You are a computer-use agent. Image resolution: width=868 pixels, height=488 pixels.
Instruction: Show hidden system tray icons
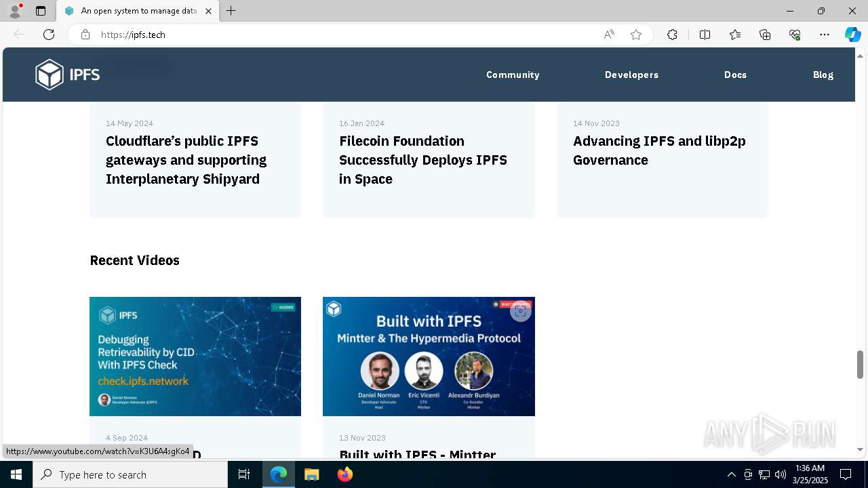(x=731, y=474)
